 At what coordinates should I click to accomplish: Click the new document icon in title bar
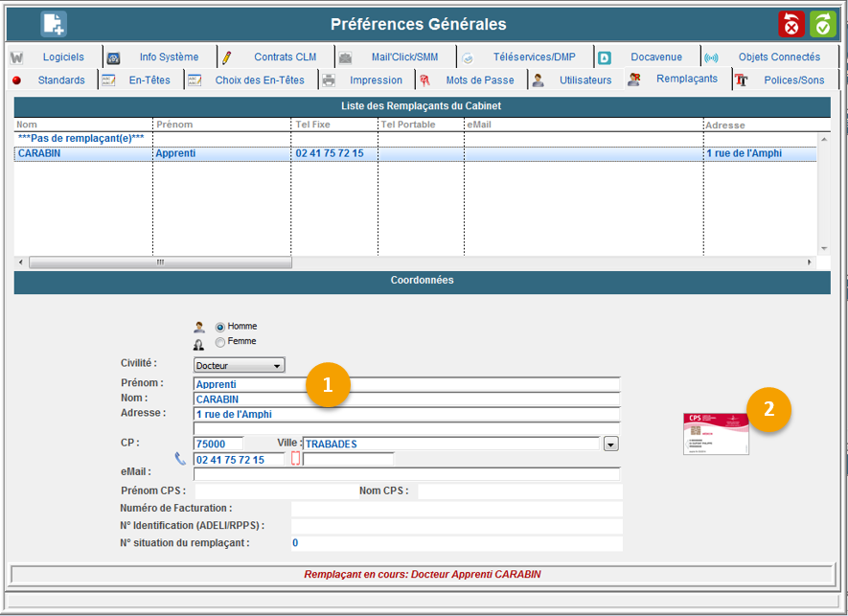[x=54, y=24]
